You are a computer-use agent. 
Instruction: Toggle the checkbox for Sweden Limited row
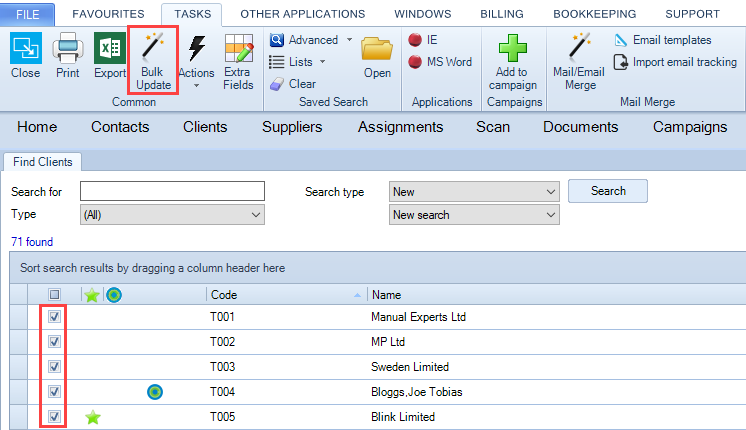pyautogui.click(x=55, y=367)
